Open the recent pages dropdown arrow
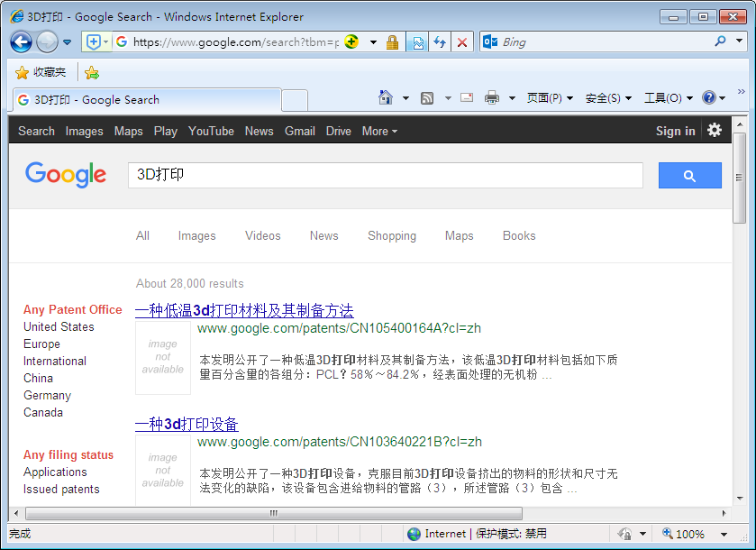756x550 pixels. click(68, 42)
